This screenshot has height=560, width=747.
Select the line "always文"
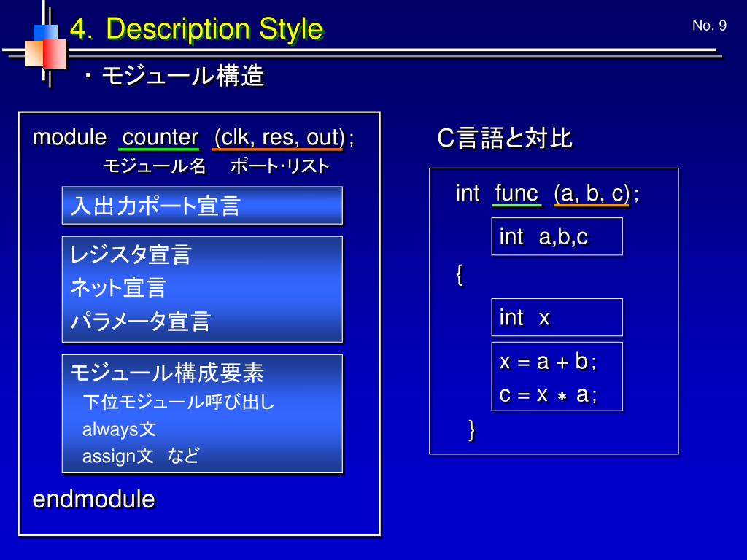(119, 429)
